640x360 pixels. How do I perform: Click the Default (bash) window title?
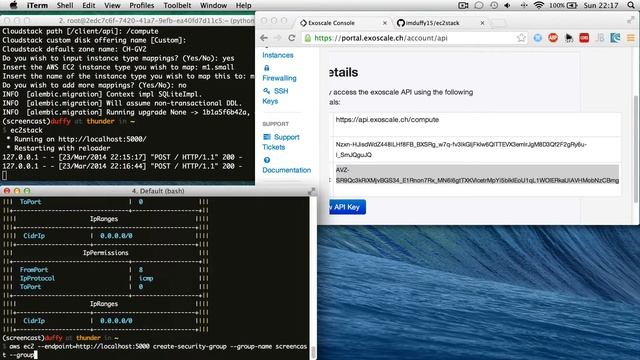point(158,191)
